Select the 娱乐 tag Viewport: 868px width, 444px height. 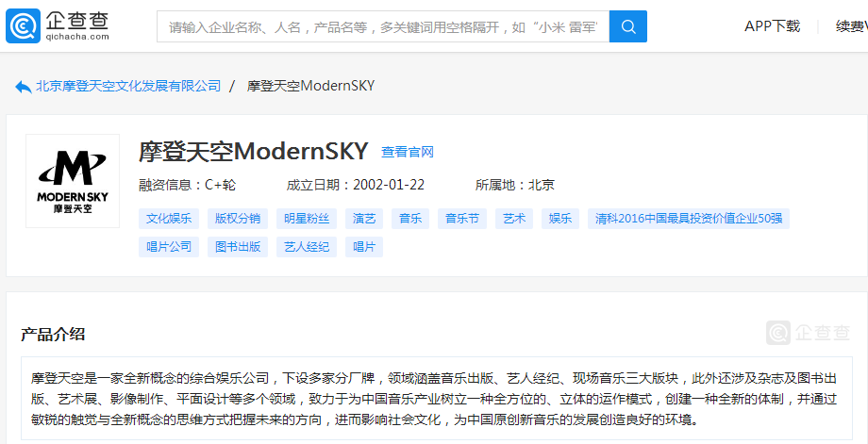[560, 219]
